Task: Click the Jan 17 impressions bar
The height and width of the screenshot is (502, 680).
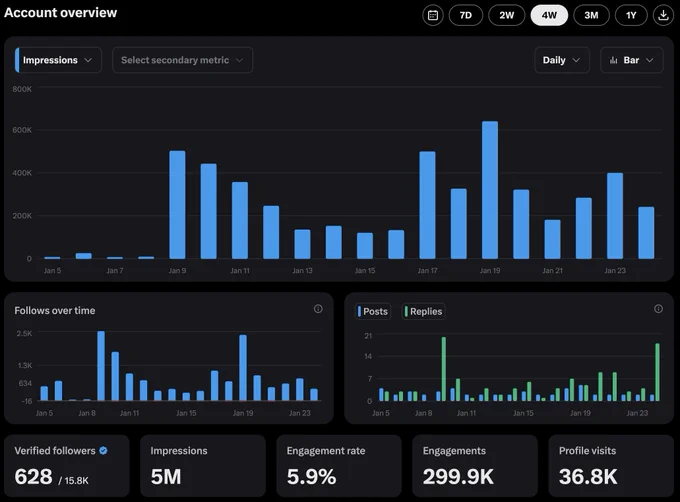Action: tap(427, 205)
